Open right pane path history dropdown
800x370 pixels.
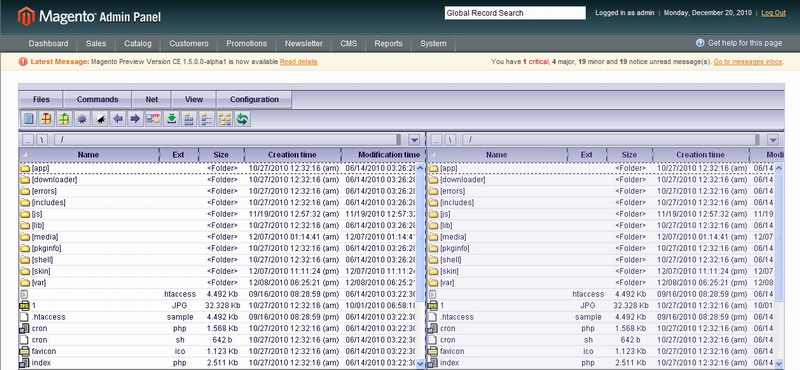772,140
